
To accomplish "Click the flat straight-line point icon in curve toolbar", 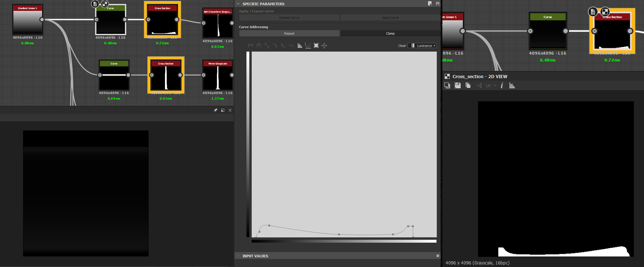I will pos(291,46).
